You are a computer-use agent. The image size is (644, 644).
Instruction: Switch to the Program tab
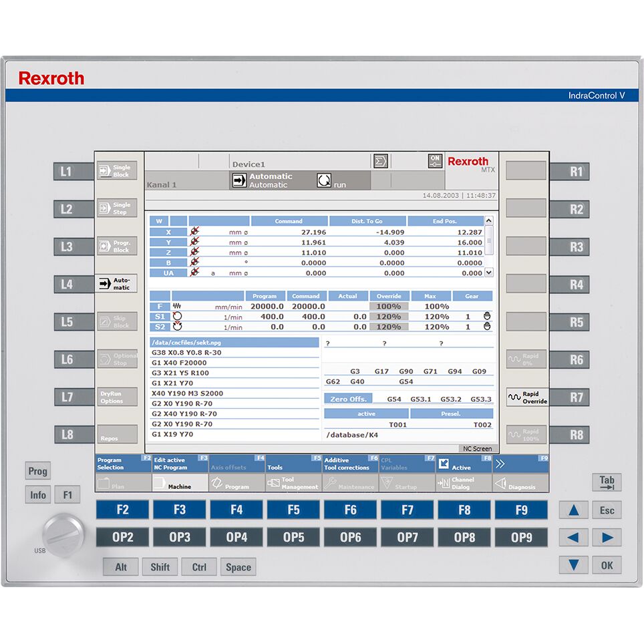[x=236, y=484]
